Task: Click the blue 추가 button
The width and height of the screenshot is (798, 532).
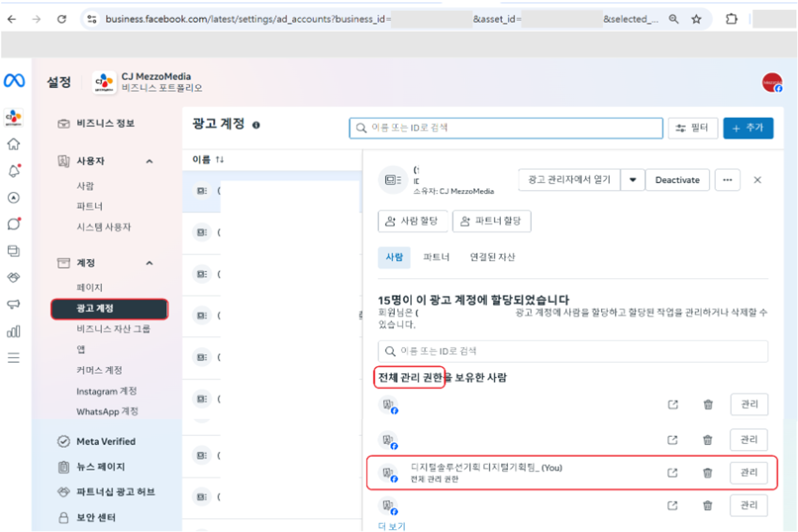Action: (748, 128)
